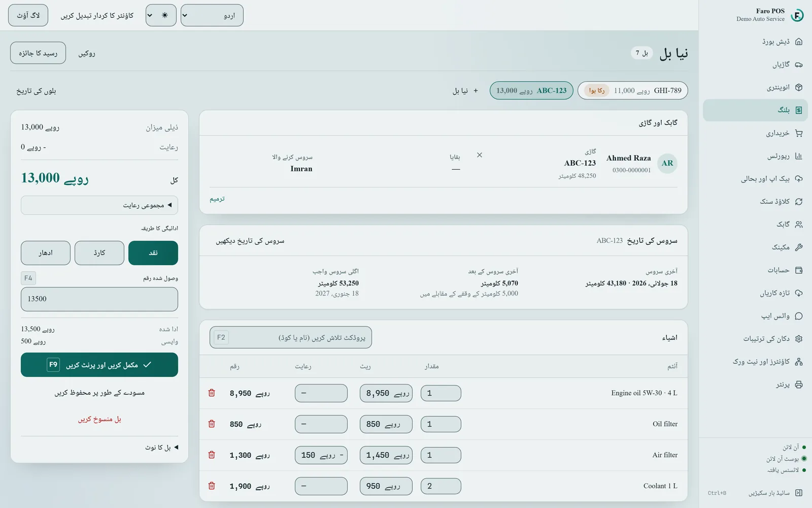Open the Inventory box icon
Viewport: 812px width, 508px height.
[799, 87]
